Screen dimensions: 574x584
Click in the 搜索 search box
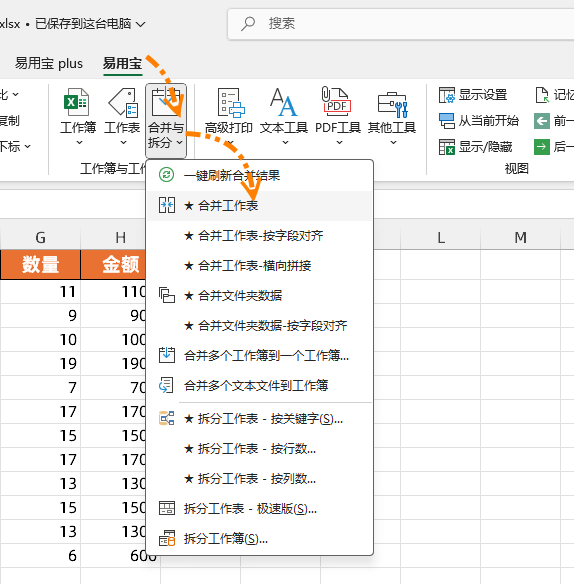(x=401, y=24)
